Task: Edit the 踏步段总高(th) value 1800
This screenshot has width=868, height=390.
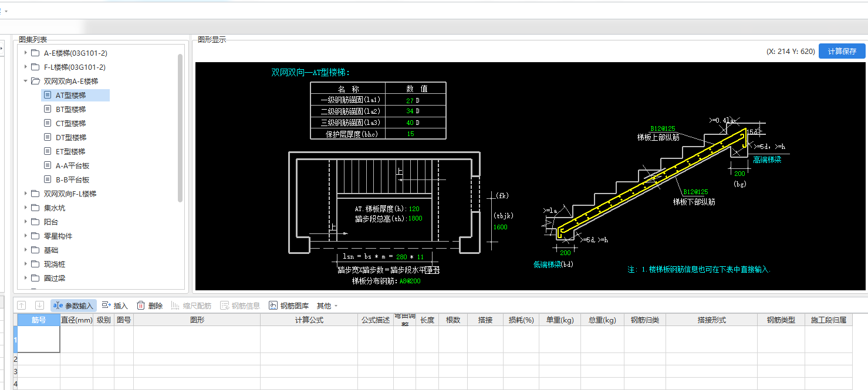Action: click(x=416, y=219)
